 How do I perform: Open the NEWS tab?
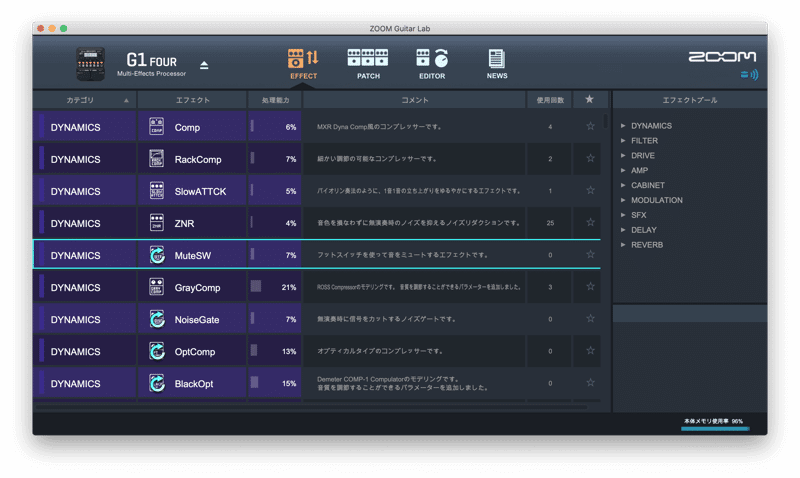click(x=496, y=64)
